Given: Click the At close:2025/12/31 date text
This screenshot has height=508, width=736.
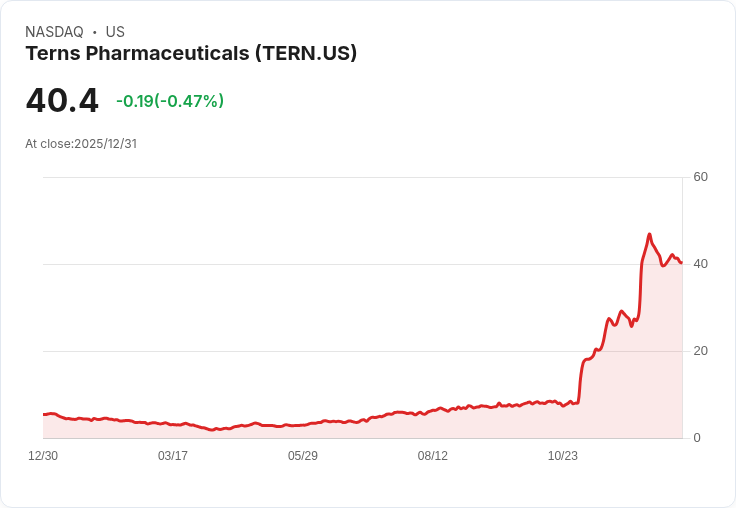Looking at the screenshot, I should [x=81, y=144].
